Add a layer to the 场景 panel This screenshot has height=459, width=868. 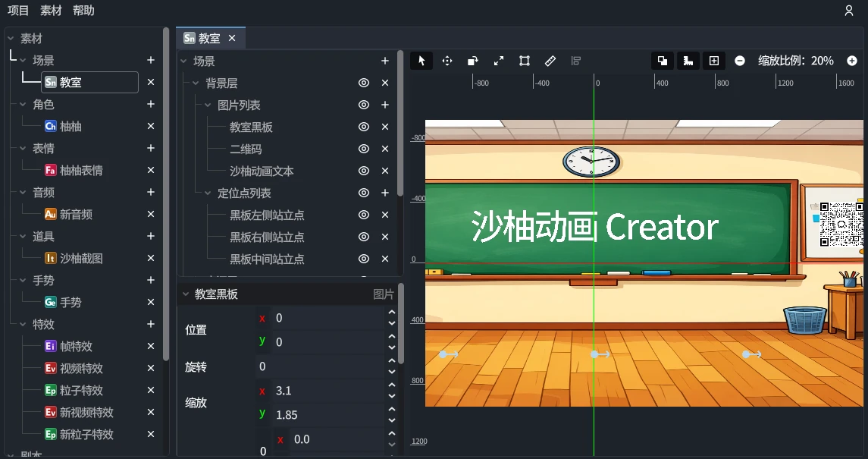point(385,61)
